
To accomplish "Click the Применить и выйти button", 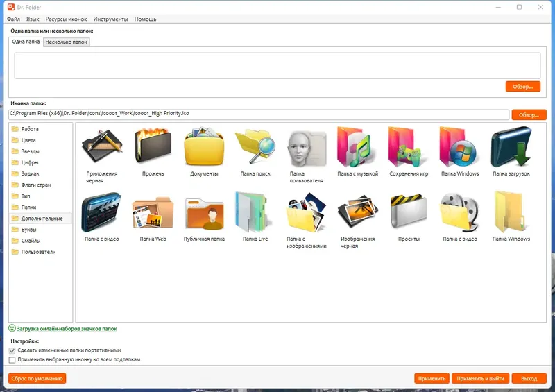I will coord(480,378).
